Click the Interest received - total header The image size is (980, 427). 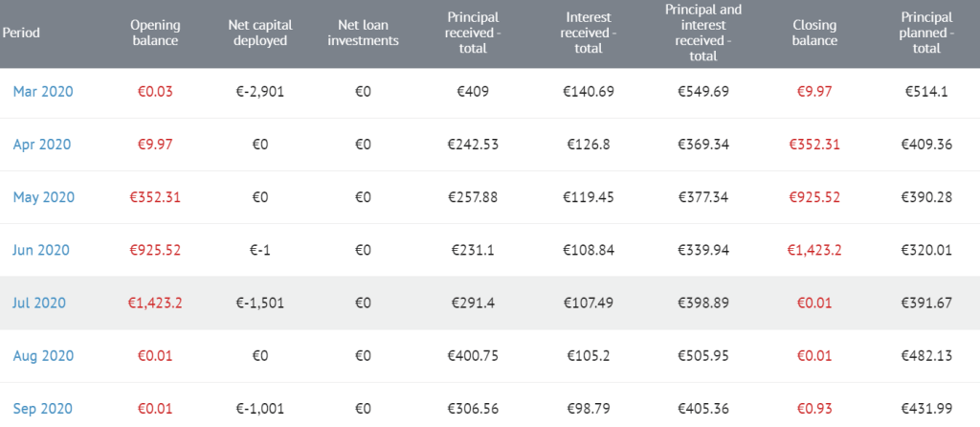click(588, 33)
